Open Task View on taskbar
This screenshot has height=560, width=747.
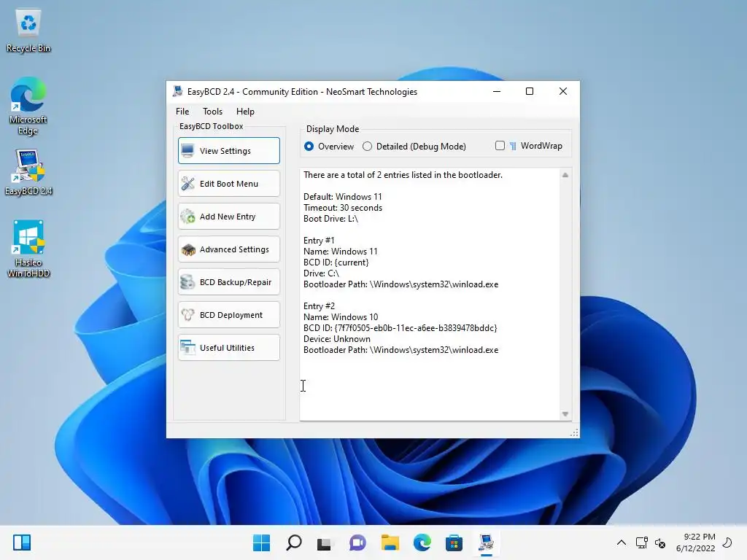tap(325, 542)
